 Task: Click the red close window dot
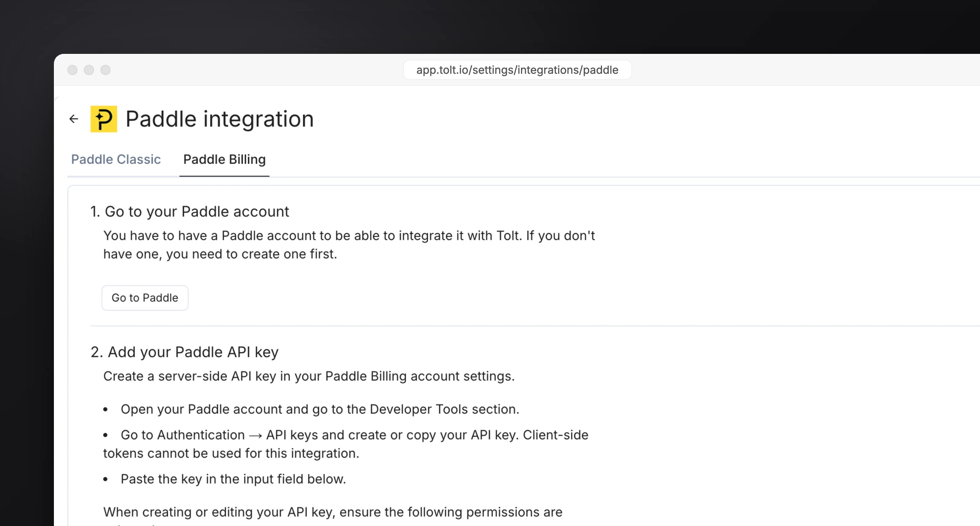coord(72,70)
